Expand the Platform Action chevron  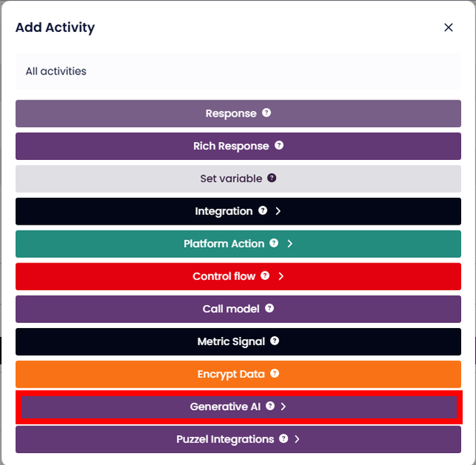289,243
